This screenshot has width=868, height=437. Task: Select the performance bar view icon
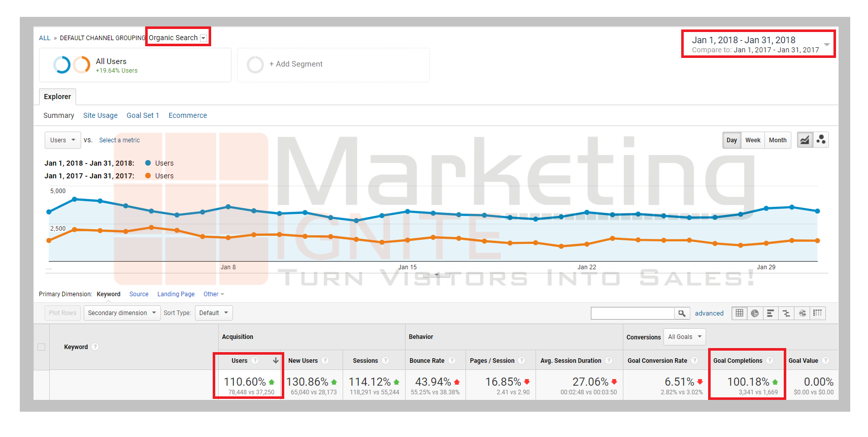click(x=771, y=313)
